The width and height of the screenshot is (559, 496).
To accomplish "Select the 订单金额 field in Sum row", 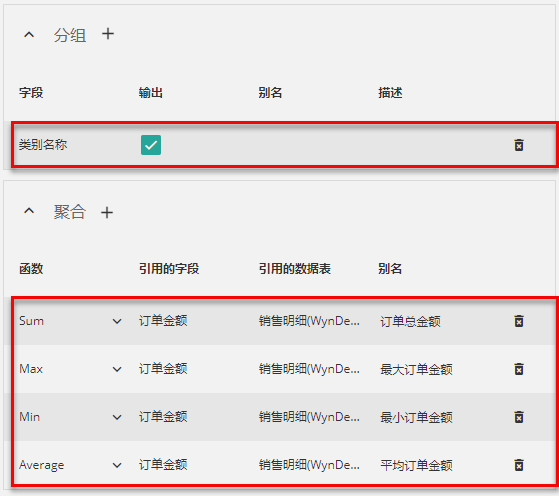I will 163,321.
